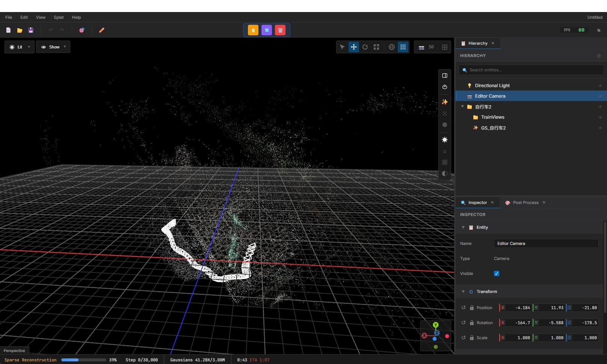Switch to the Rotate tool
This screenshot has width=607, height=364.
[365, 47]
